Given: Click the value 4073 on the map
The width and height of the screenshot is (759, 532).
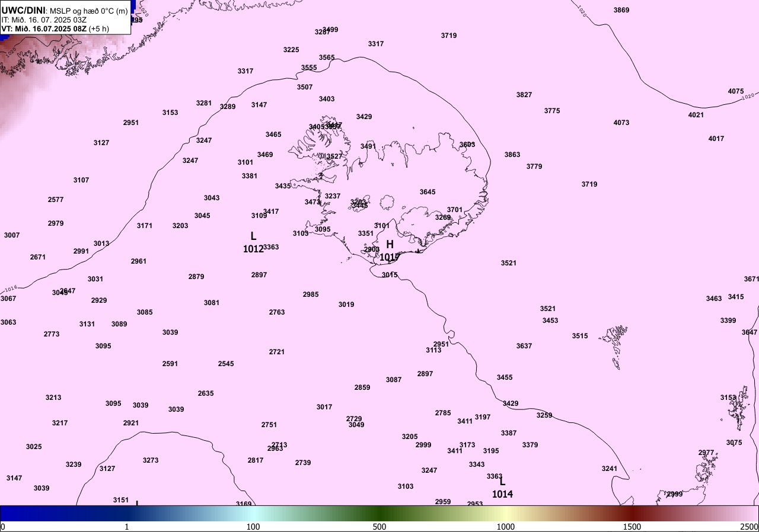Looking at the screenshot, I should coord(621,123).
